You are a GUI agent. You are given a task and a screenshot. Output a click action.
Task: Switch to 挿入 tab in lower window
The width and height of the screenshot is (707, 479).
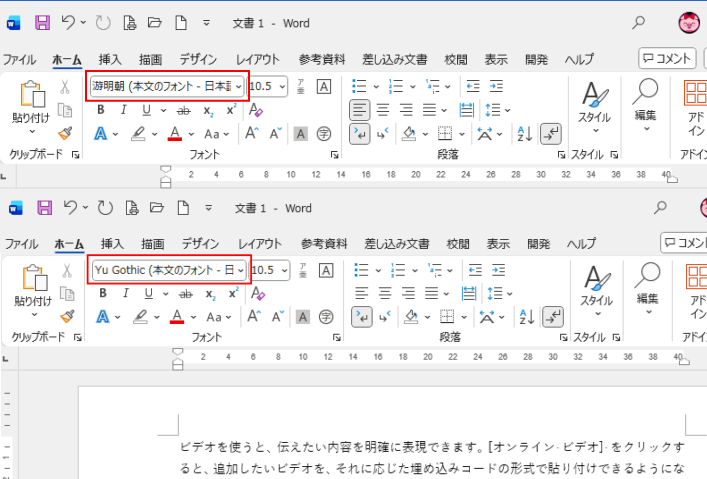click(x=112, y=244)
